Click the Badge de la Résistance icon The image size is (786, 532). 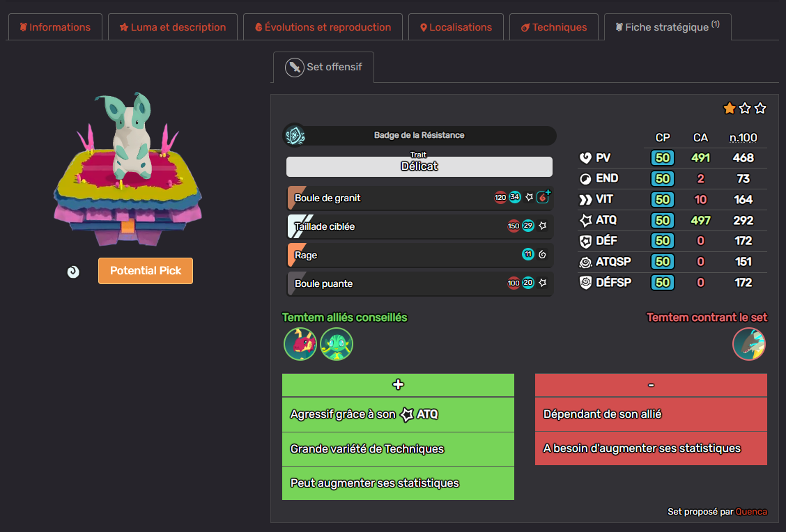[x=295, y=135]
